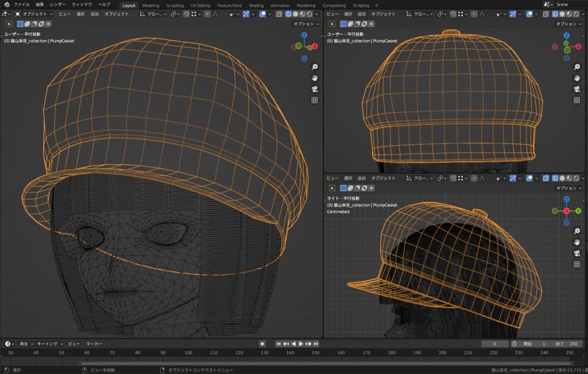Viewport: 588px width, 374px height.
Task: Open the マーカー menu in timeline
Action: point(94,344)
